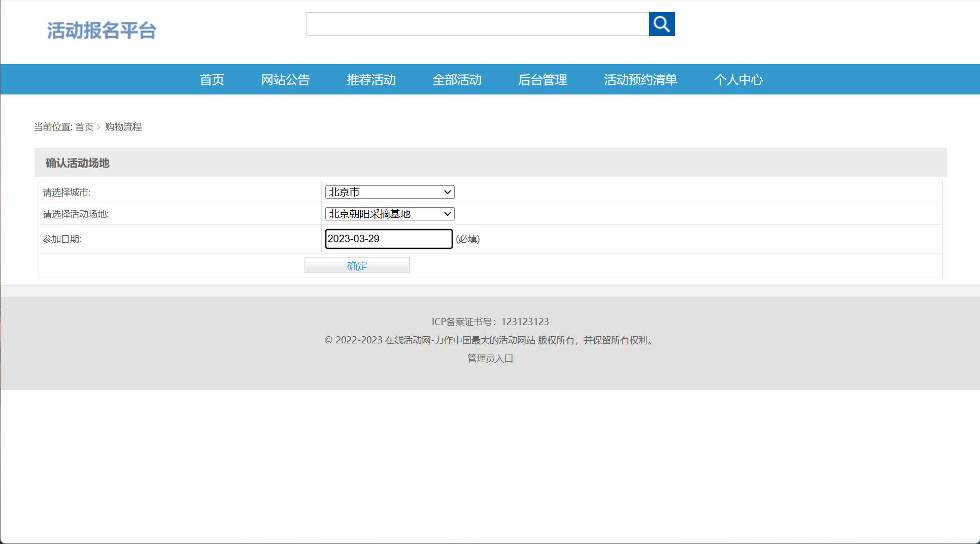The image size is (980, 544).
Task: Open the city selection dropdown showing 北京市
Action: click(x=389, y=191)
